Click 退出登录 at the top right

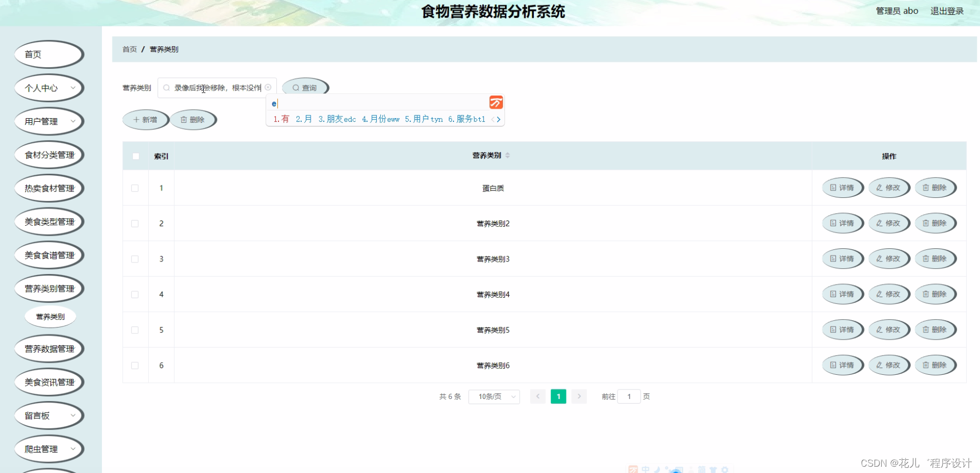pyautogui.click(x=947, y=10)
